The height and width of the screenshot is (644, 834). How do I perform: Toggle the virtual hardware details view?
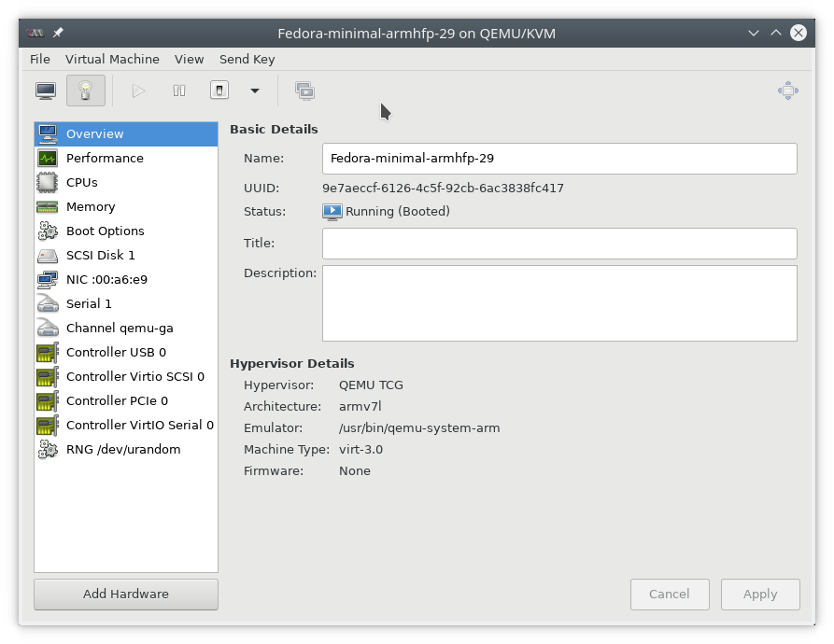86,91
